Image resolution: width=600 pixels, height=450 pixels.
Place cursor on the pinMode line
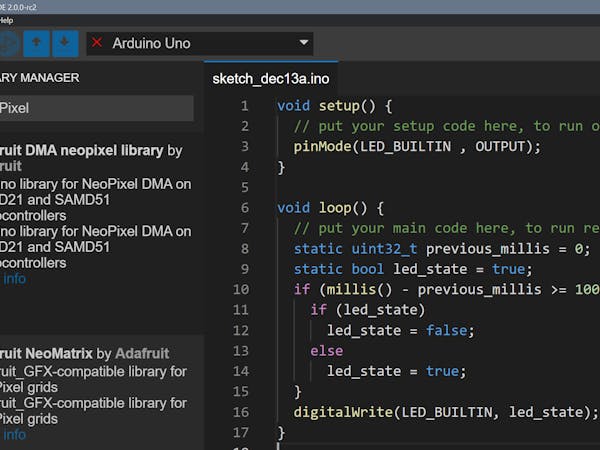[x=416, y=146]
